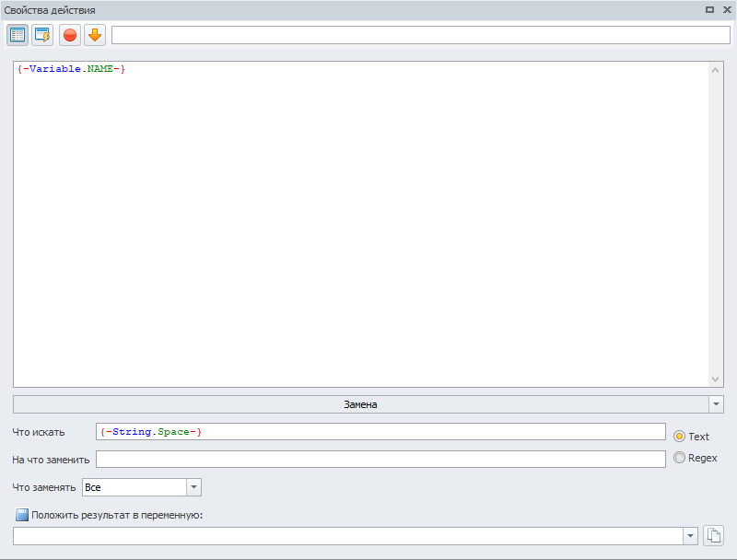Image resolution: width=737 pixels, height=560 pixels.
Task: Maximize the action properties panel
Action: 709,10
